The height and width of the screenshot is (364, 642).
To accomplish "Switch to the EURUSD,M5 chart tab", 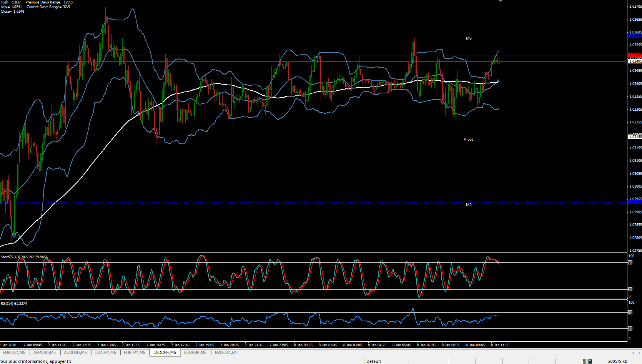I will [14, 352].
